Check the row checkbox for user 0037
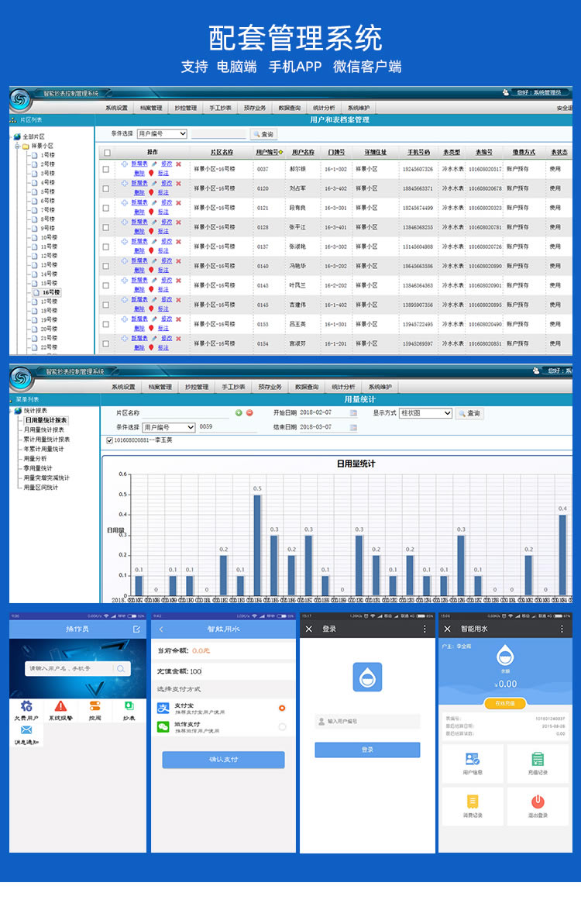The image size is (581, 924). (x=106, y=169)
